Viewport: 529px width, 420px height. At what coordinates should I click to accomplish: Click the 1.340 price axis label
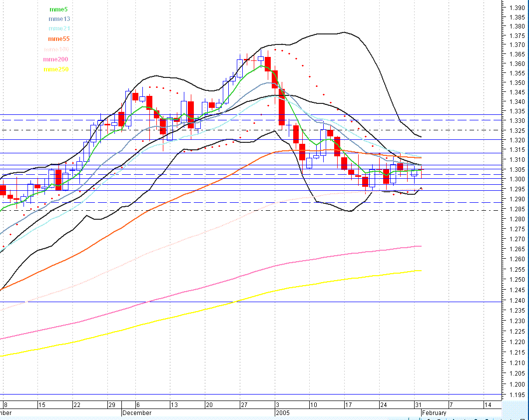click(517, 101)
